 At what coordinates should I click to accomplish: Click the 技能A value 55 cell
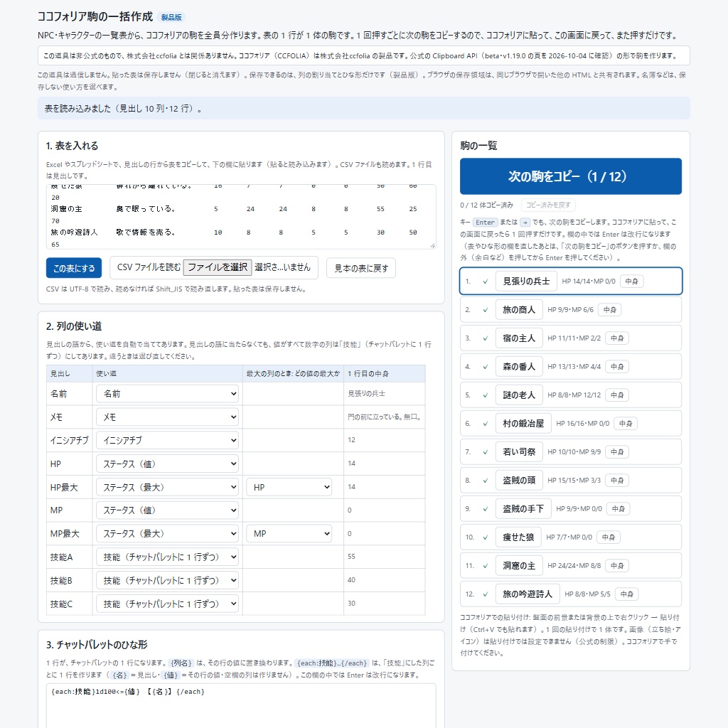coord(385,557)
